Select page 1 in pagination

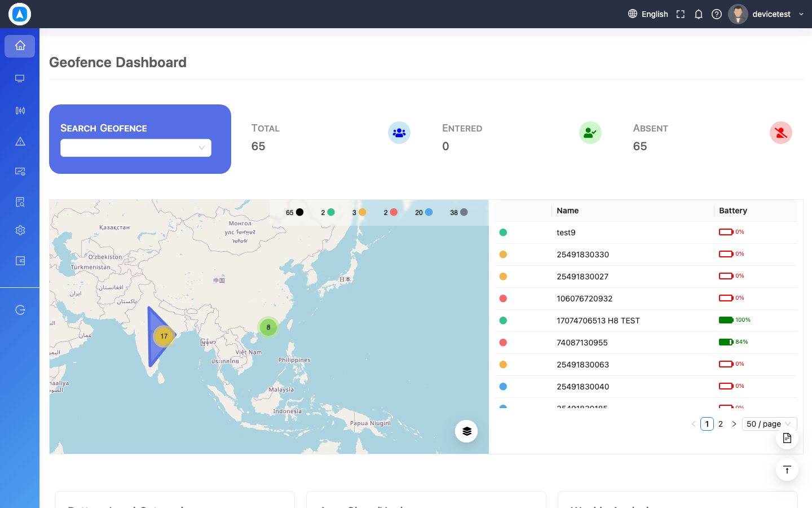[707, 424]
